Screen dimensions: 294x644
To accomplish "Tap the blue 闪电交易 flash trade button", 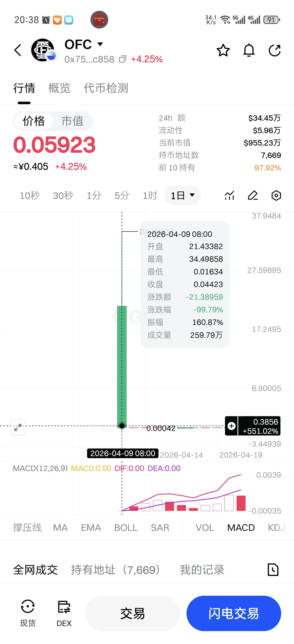I will (x=234, y=613).
